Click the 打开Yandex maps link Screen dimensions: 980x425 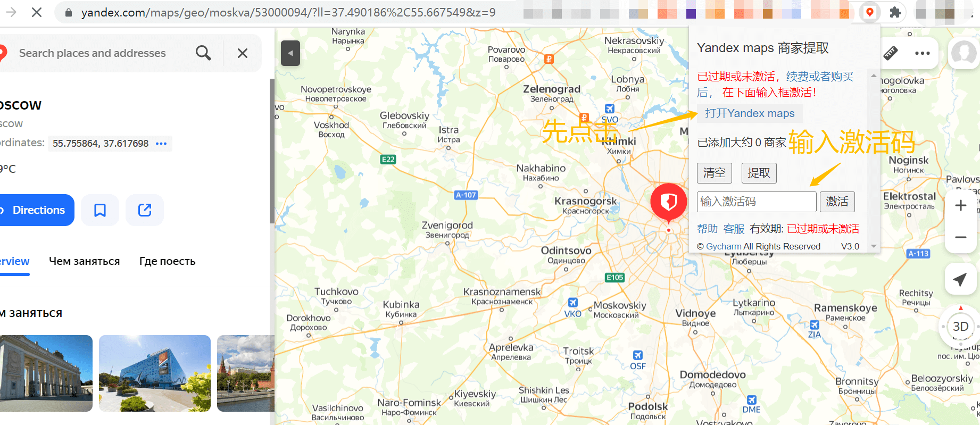[x=750, y=113]
